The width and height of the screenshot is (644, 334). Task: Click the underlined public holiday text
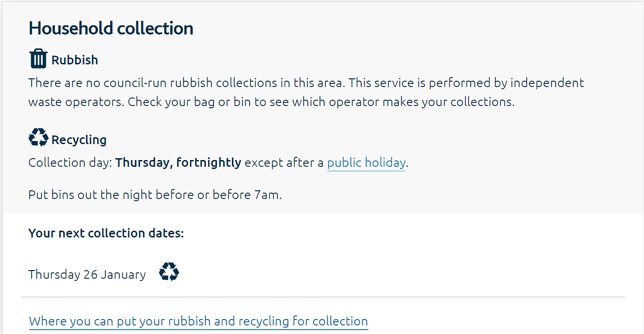pos(366,162)
